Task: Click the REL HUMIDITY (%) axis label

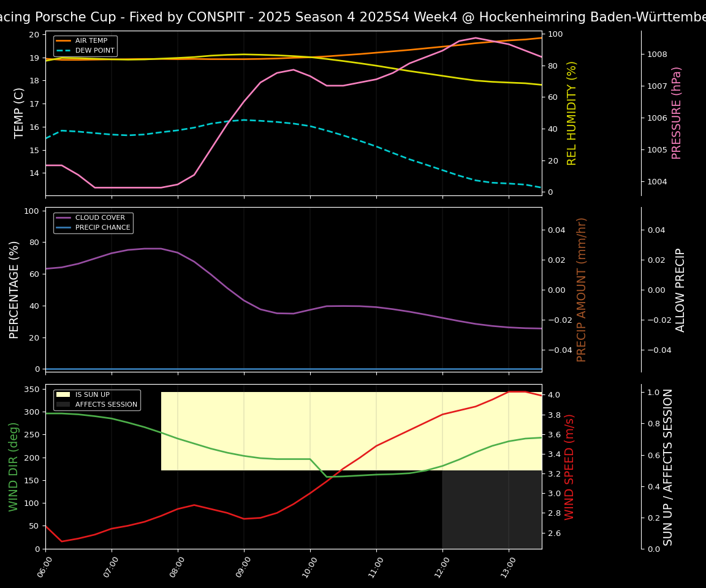Action: point(572,113)
